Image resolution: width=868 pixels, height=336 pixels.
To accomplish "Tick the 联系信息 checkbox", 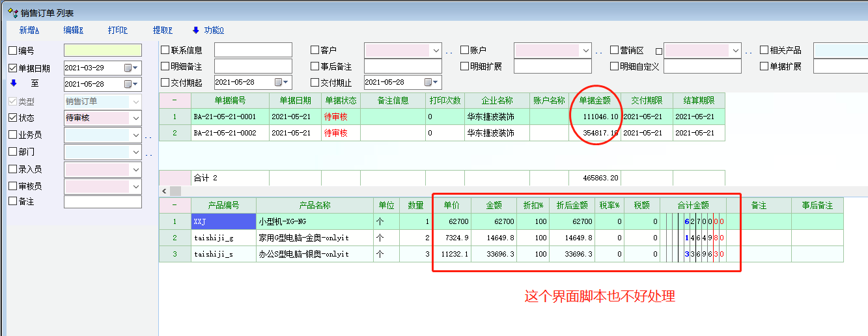I will [165, 50].
